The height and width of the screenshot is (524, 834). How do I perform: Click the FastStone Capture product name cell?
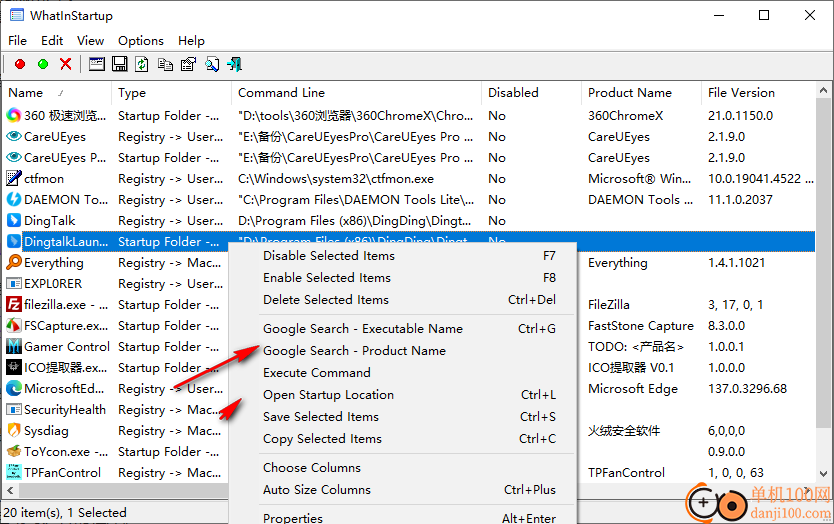click(640, 326)
